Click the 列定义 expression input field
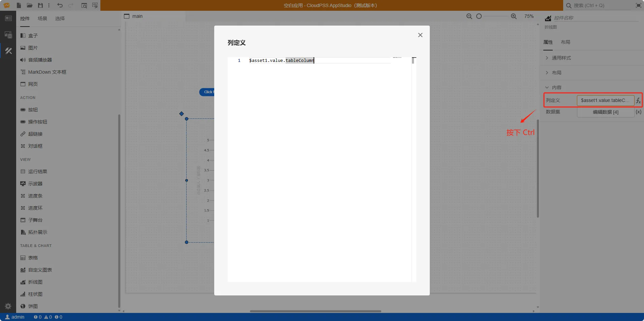Screen dimensions: 644x321 [606, 100]
